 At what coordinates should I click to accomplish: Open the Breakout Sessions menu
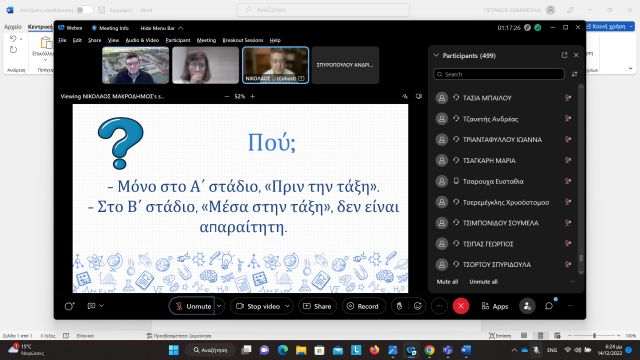click(242, 40)
